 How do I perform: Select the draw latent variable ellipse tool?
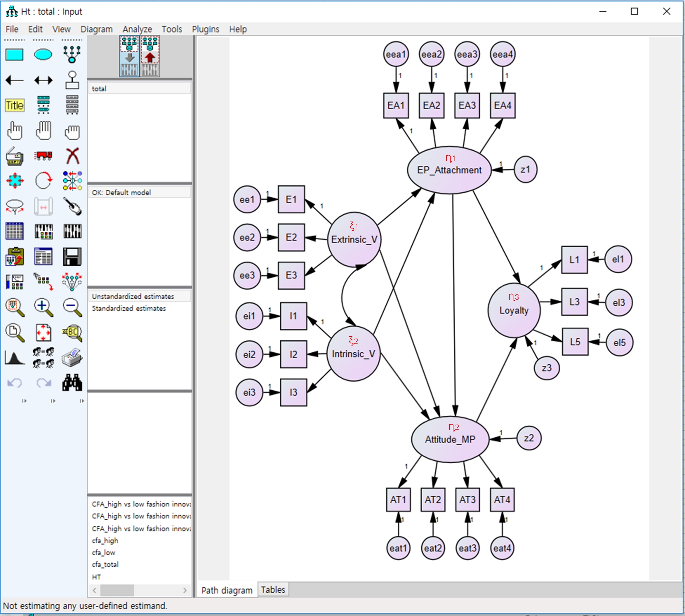tap(43, 55)
